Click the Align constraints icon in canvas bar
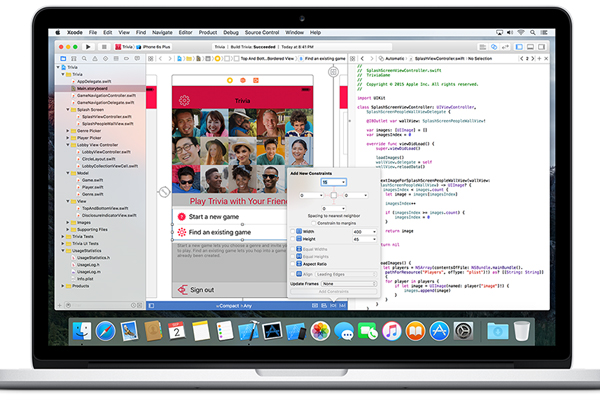The width and height of the screenshot is (600, 400). pos(324,305)
